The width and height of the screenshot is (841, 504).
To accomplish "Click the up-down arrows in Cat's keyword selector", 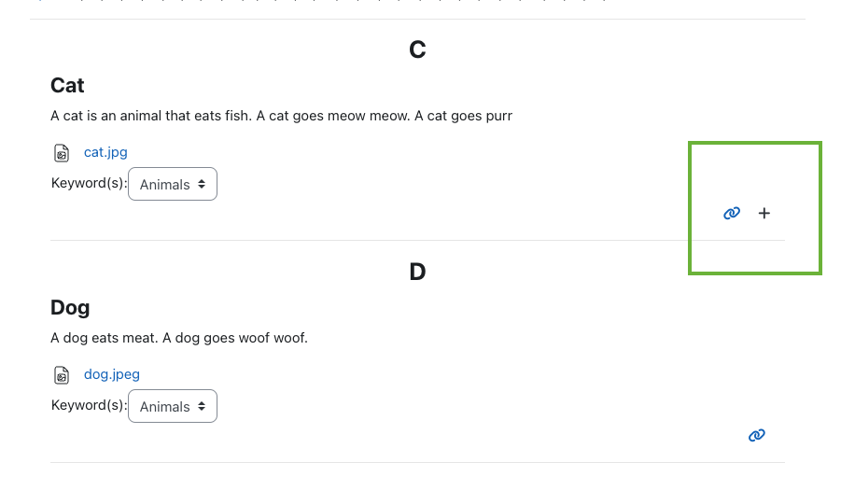I will (x=202, y=184).
